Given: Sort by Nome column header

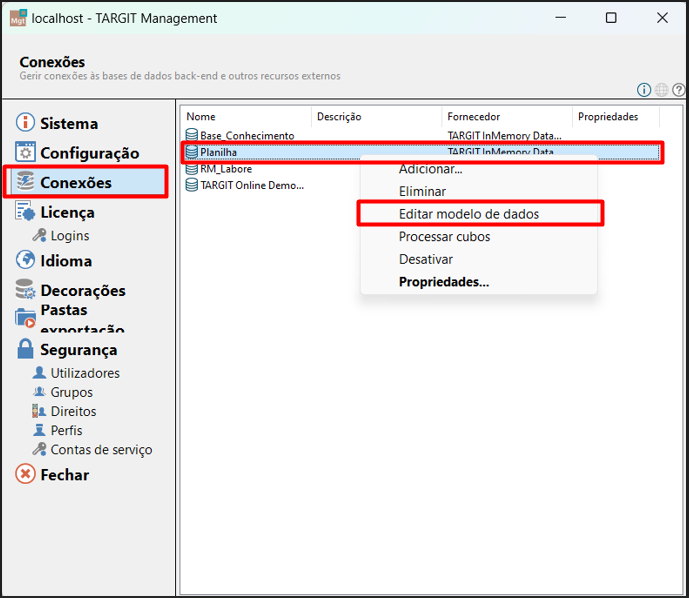Looking at the screenshot, I should [x=246, y=116].
